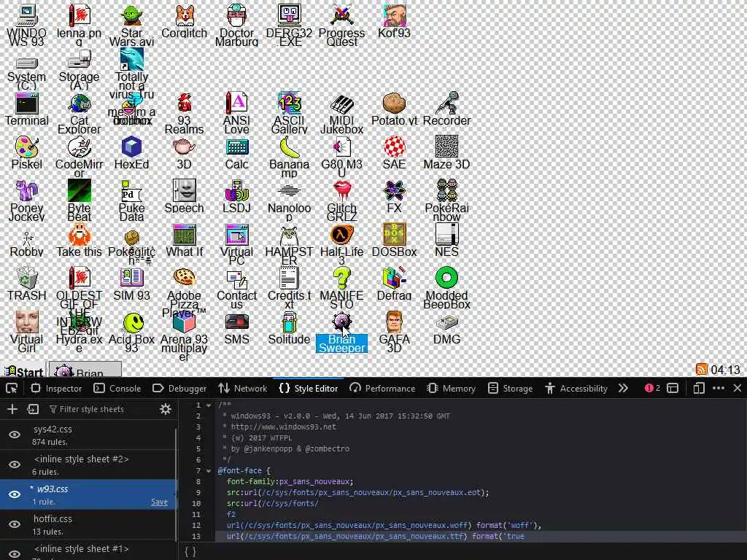Launch Corglitch from the desktop

click(185, 21)
